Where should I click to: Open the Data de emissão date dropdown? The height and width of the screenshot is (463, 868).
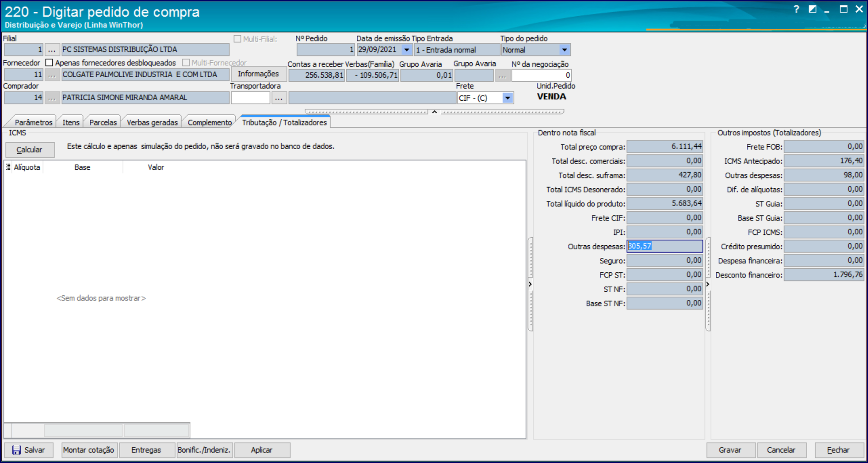point(406,50)
